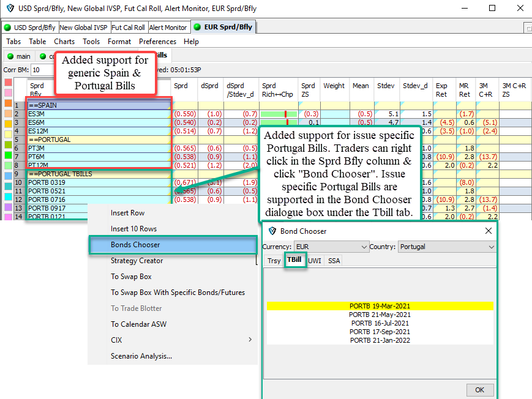Switch to UWI tab in Bond Chooser
This screenshot has width=532, height=399.
[314, 261]
